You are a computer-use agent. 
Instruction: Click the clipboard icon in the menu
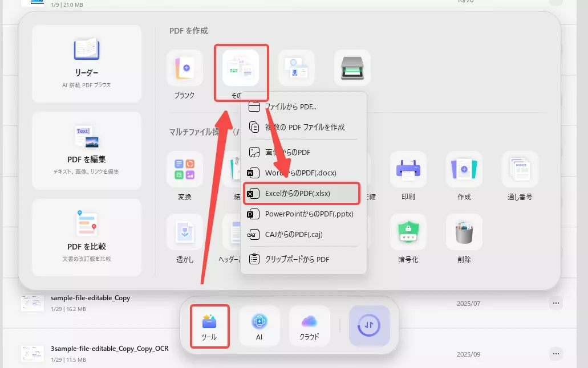(254, 259)
